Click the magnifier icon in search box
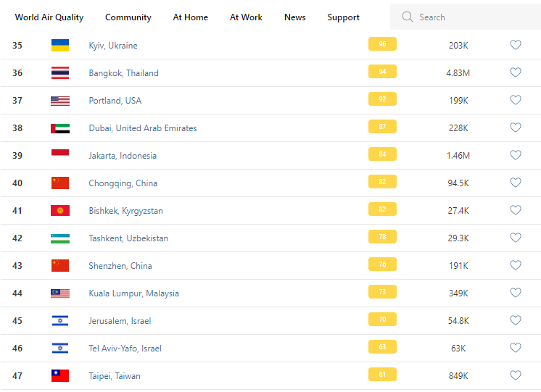Image resolution: width=541 pixels, height=392 pixels. pos(408,17)
